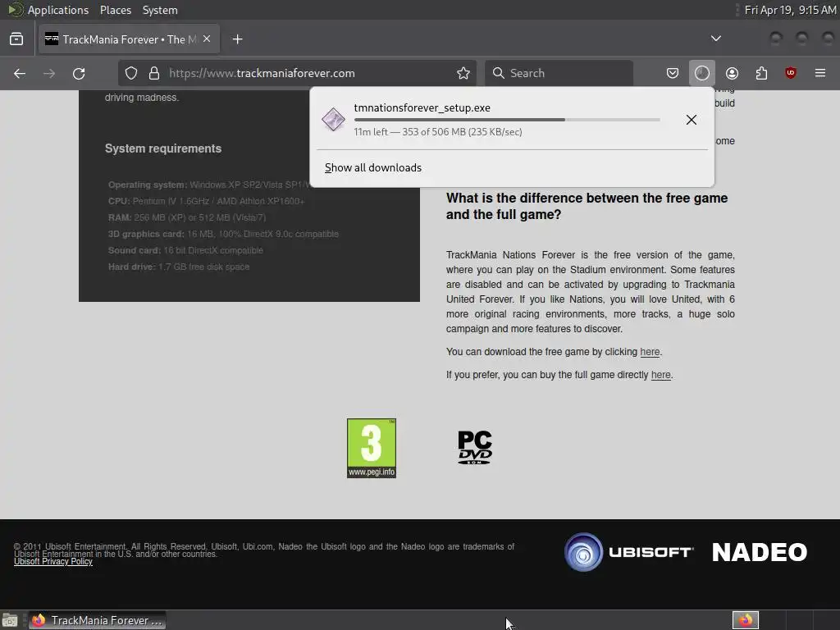
Task: Select the Hard drive requirement line
Action: click(179, 267)
